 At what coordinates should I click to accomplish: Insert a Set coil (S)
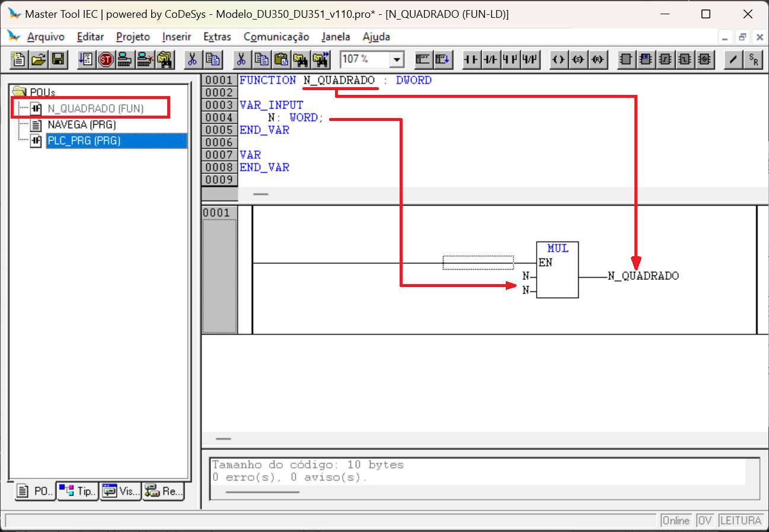pos(578,59)
